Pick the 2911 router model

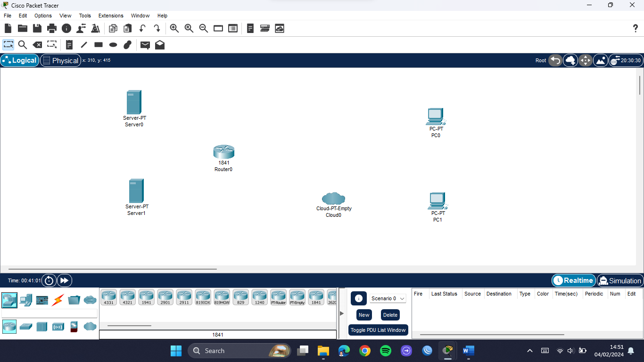(x=184, y=297)
